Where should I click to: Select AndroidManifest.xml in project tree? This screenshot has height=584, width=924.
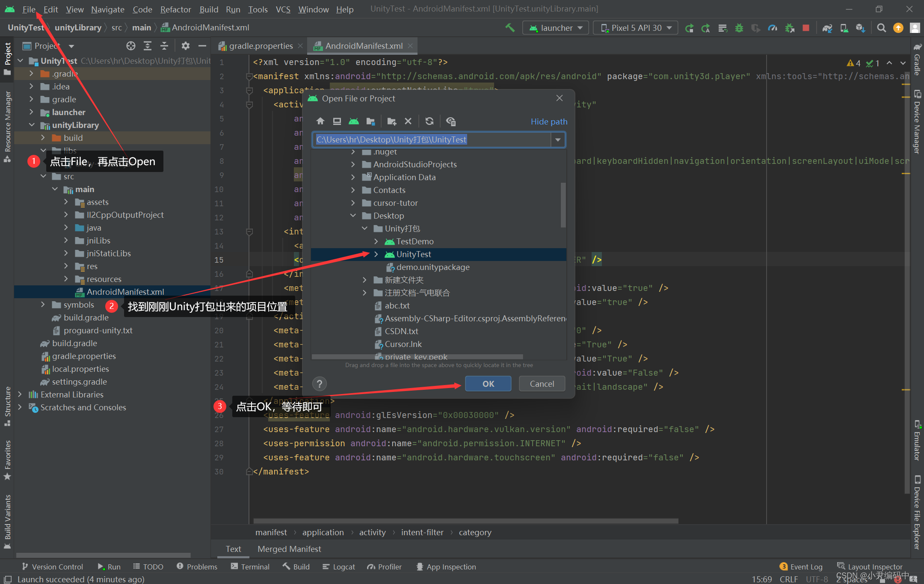pos(125,292)
